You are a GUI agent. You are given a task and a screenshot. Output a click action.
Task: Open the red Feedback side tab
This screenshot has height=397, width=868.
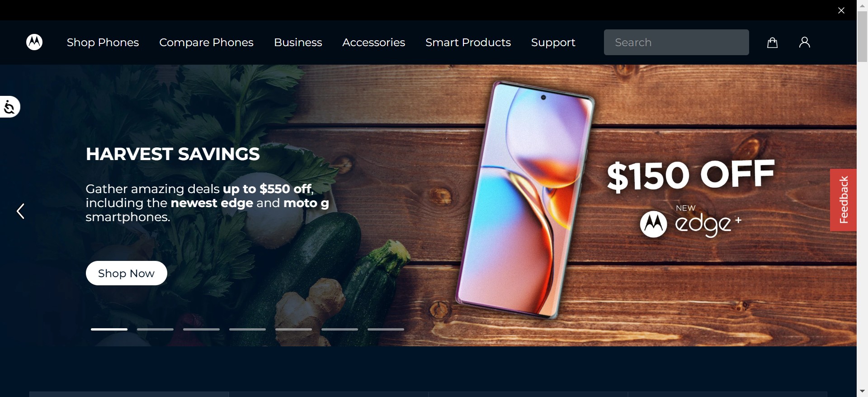point(843,200)
